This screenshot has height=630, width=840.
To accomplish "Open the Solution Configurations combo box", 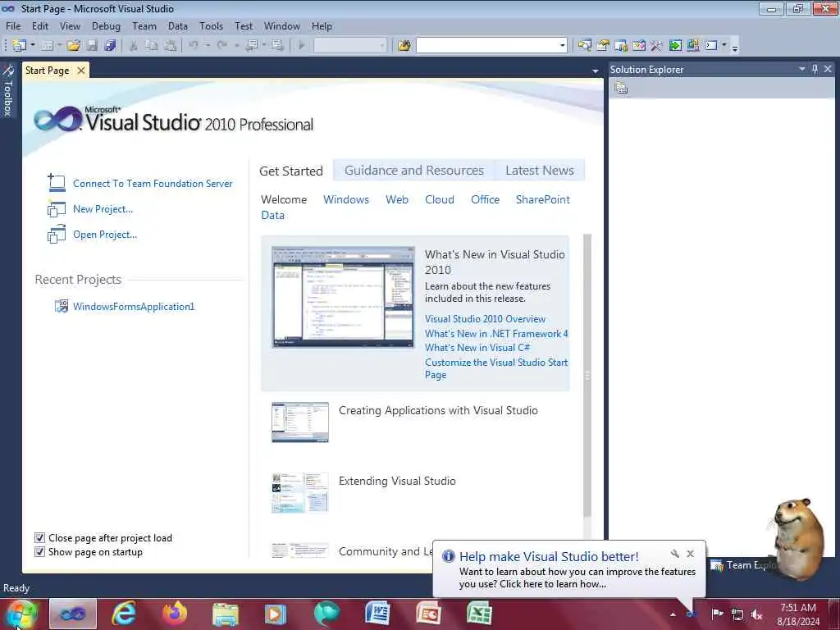I will (x=349, y=46).
